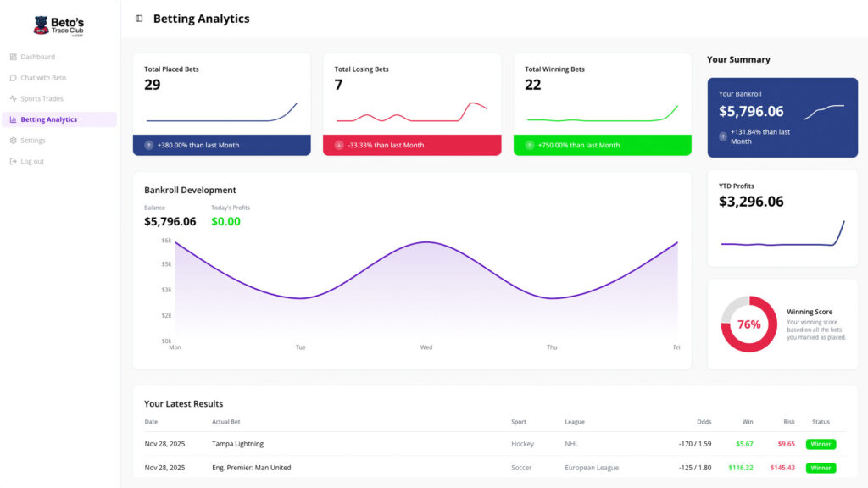
Task: Click the Dashboard grid icon
Action: click(13, 57)
